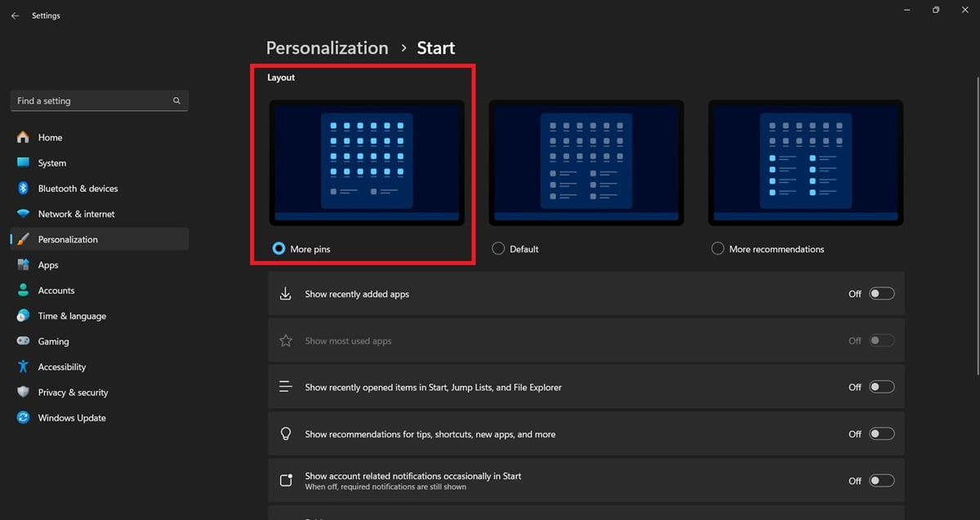Click the Network wifi icon
Image resolution: width=980 pixels, height=520 pixels.
tap(23, 214)
